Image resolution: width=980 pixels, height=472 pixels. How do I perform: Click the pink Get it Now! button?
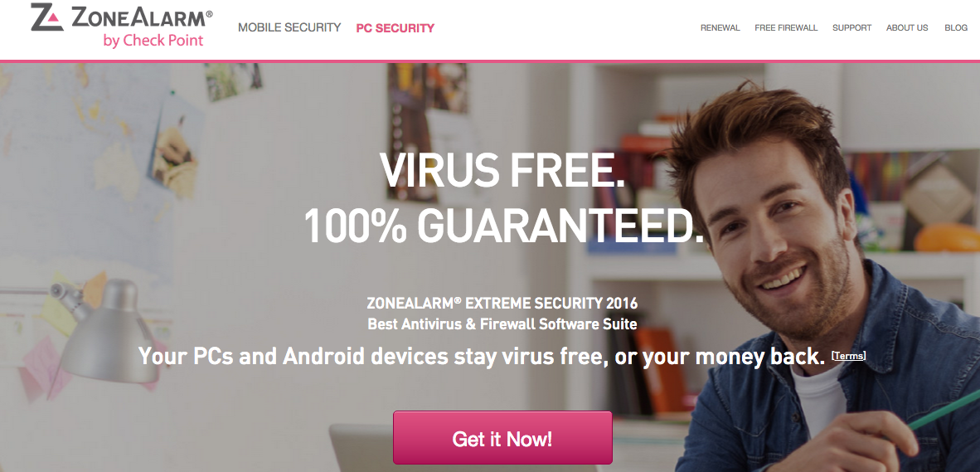[x=502, y=438]
